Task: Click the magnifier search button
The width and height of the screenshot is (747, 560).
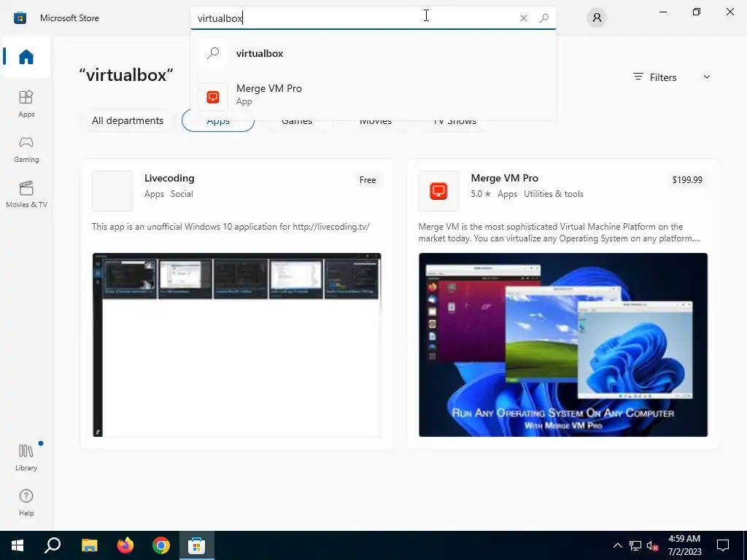Action: click(544, 18)
